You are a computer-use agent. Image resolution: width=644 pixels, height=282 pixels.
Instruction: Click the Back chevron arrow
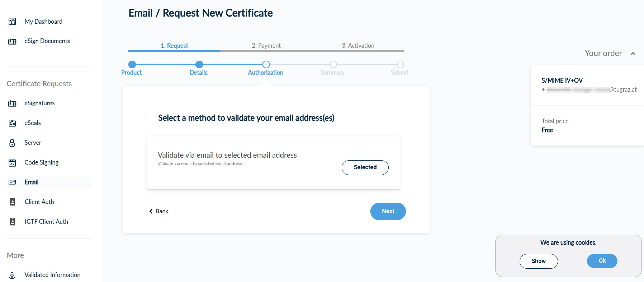[x=151, y=211]
